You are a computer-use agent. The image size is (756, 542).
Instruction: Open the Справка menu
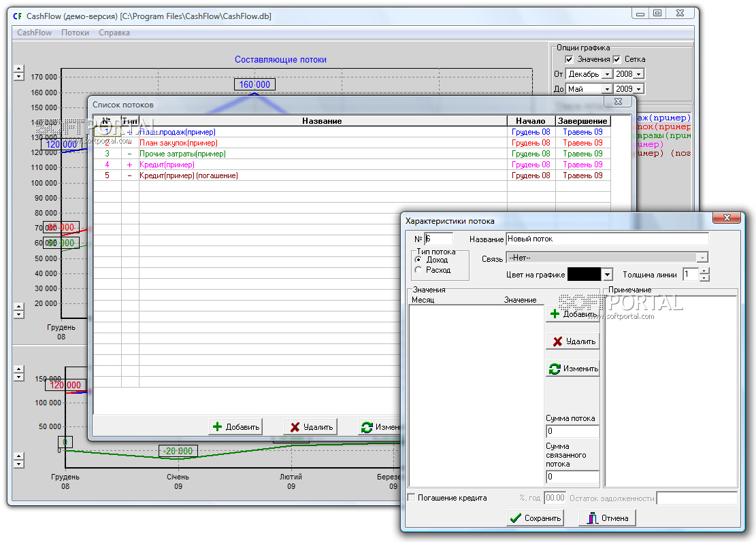[x=114, y=33]
